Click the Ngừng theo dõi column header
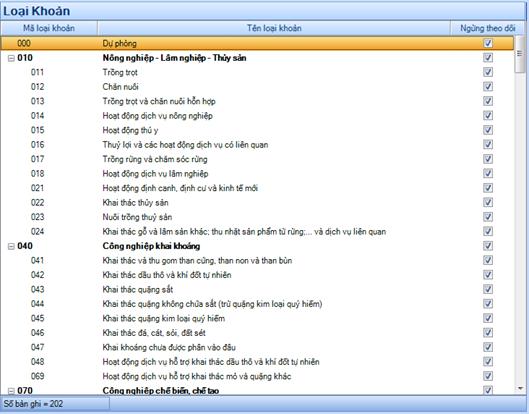Image resolution: width=529 pixels, height=414 pixels. coord(488,28)
